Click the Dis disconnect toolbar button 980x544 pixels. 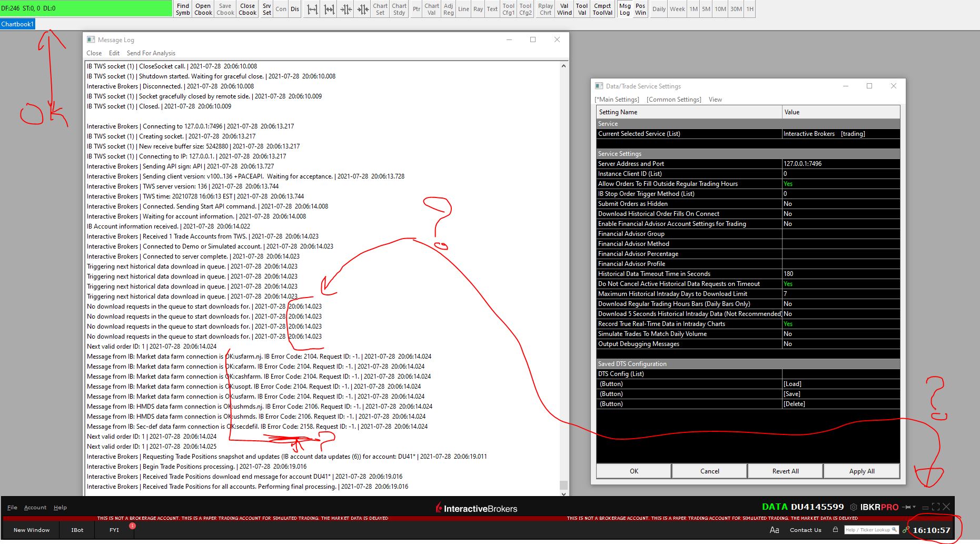pos(295,9)
